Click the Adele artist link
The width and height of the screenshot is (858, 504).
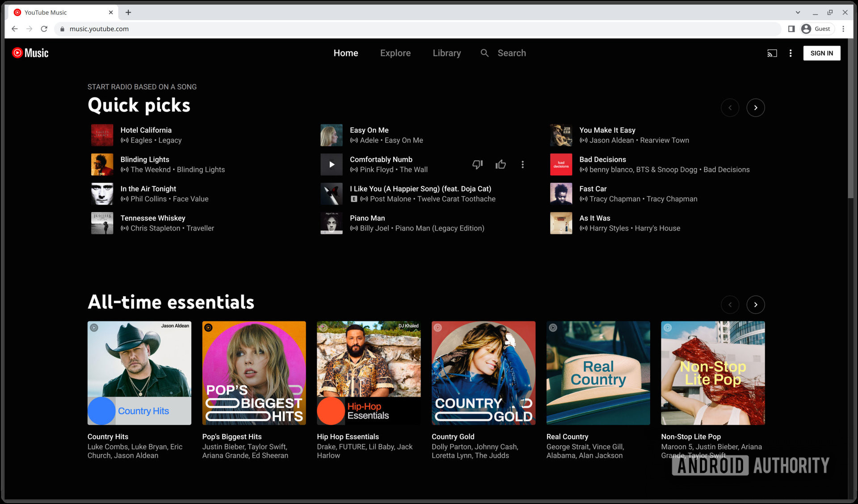point(369,140)
